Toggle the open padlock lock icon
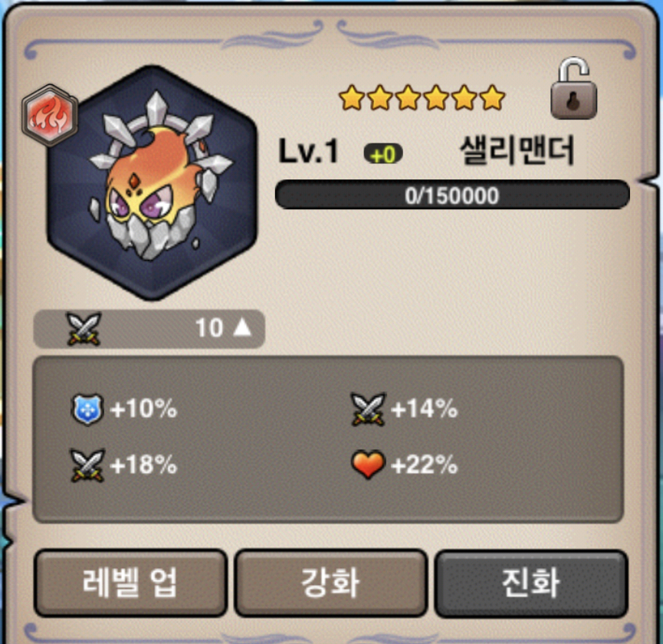The height and width of the screenshot is (644, 663). (x=574, y=88)
